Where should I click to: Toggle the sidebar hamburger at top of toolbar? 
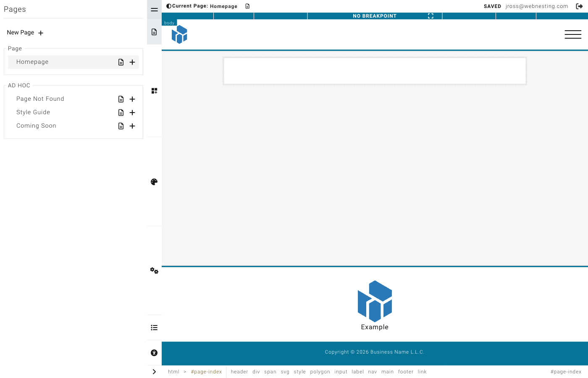click(x=154, y=10)
